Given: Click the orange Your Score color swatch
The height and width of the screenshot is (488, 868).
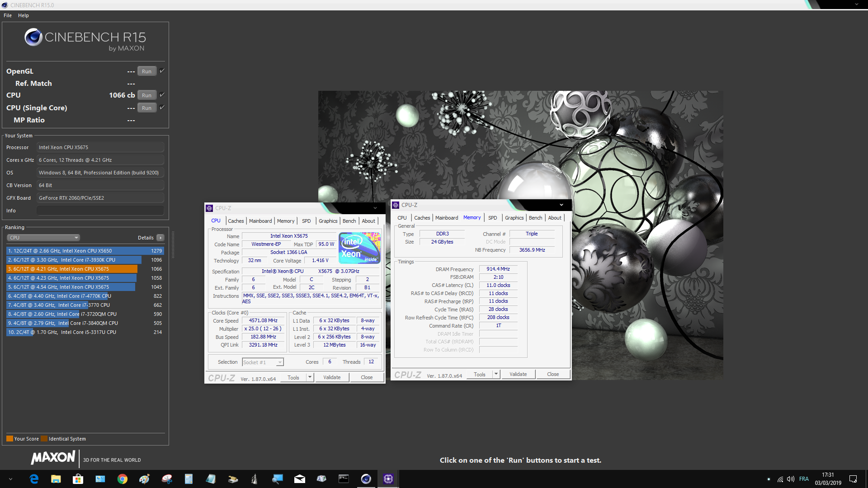Looking at the screenshot, I should click(9, 438).
